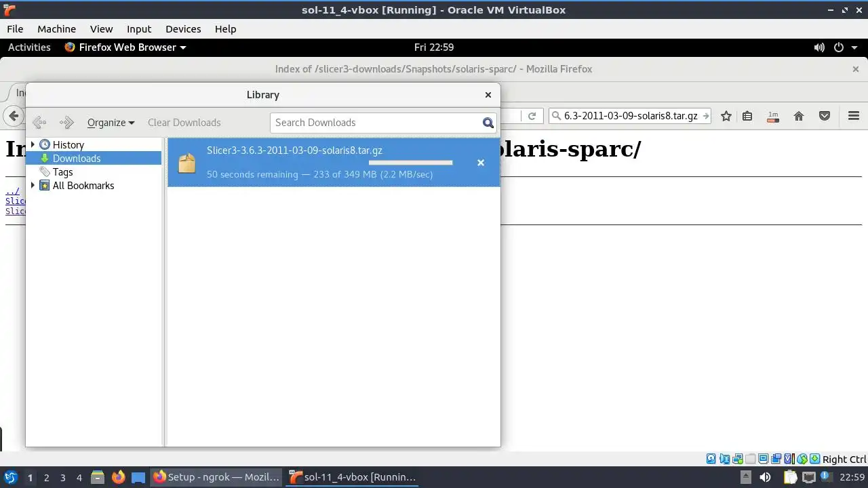Switch to Setup - ngrok Mozilla taskbar window
Image resolution: width=868 pixels, height=488 pixels.
216,477
